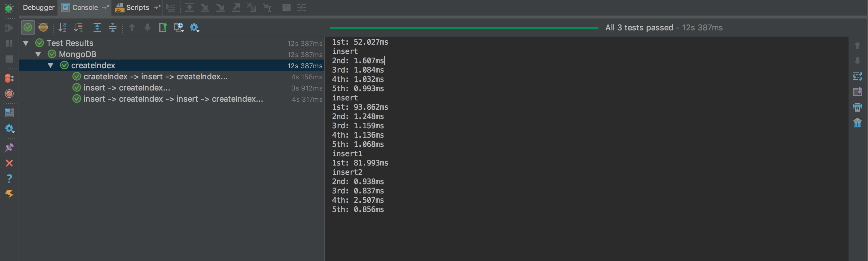Select the createIndex suite row
This screenshot has height=261, width=868.
[x=172, y=65]
